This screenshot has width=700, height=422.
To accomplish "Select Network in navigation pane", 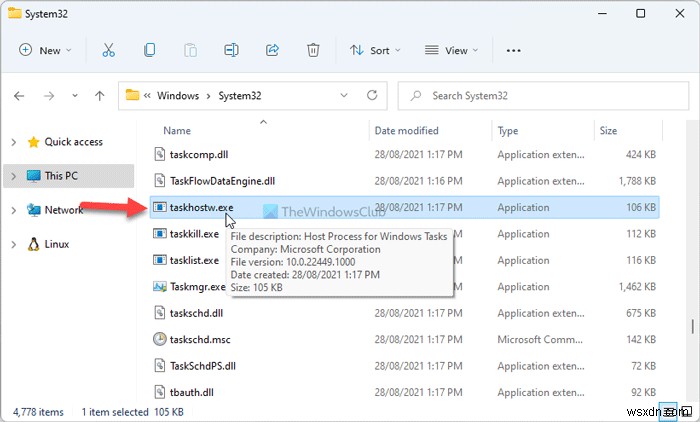I will [x=64, y=210].
